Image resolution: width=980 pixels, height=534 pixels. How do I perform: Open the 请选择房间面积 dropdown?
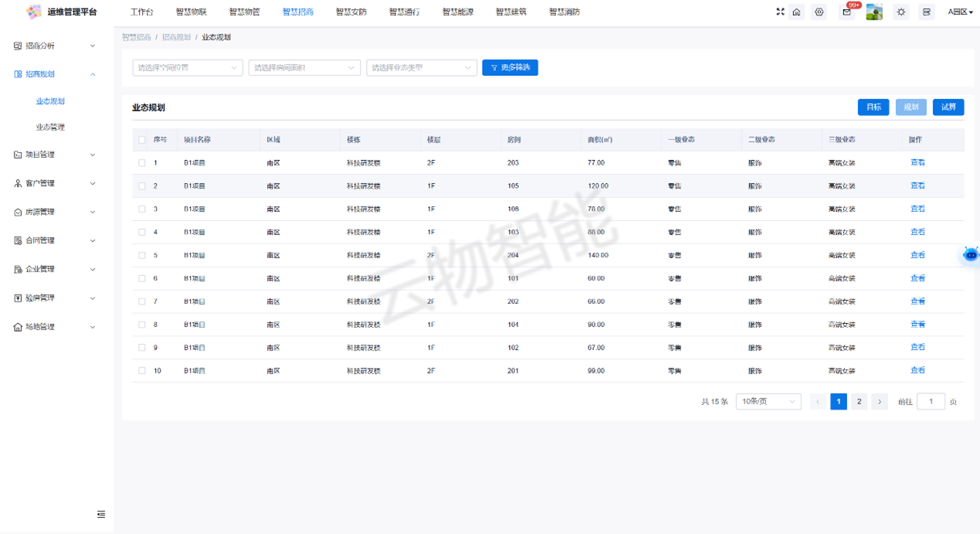[x=305, y=68]
